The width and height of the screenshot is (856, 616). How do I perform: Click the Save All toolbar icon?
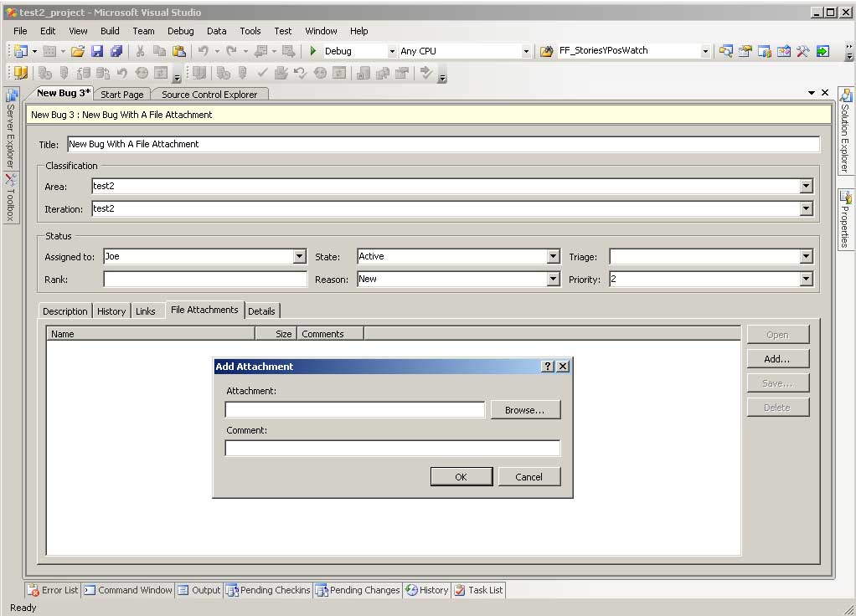pos(116,51)
